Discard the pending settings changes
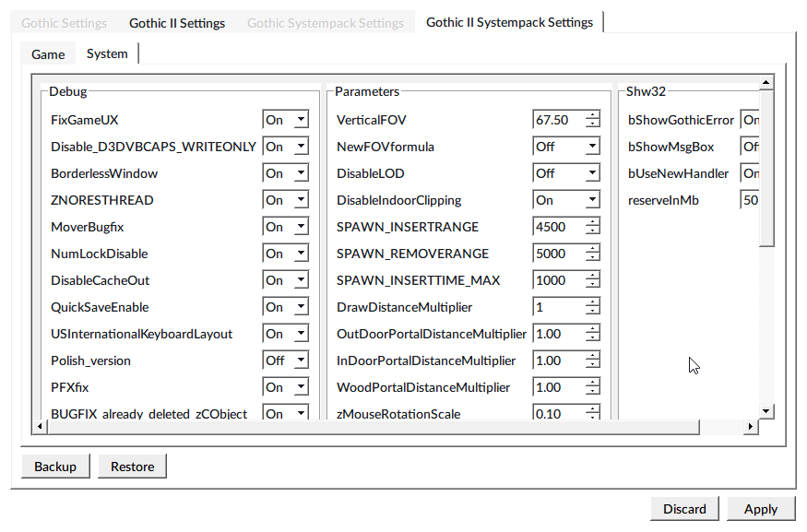 point(684,509)
